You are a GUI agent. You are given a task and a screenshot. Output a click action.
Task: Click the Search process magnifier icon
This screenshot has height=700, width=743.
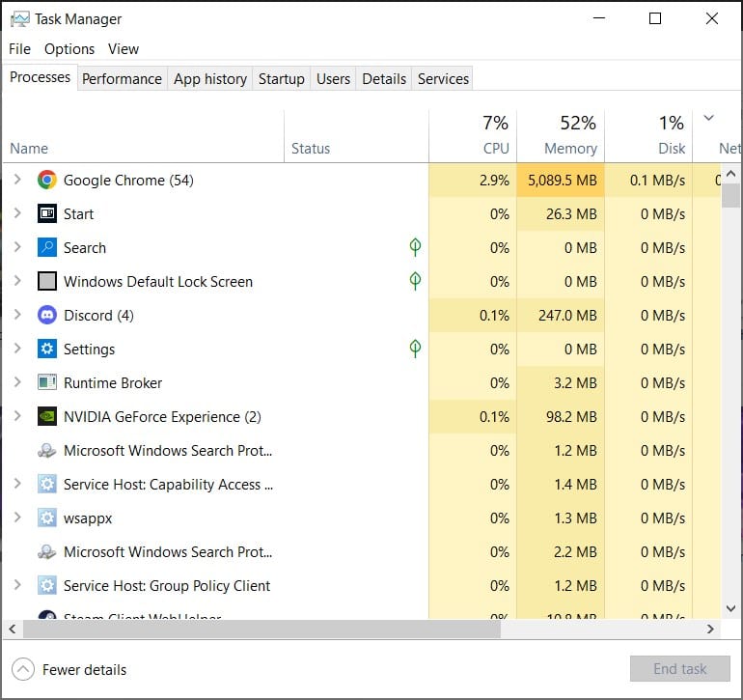click(x=47, y=247)
